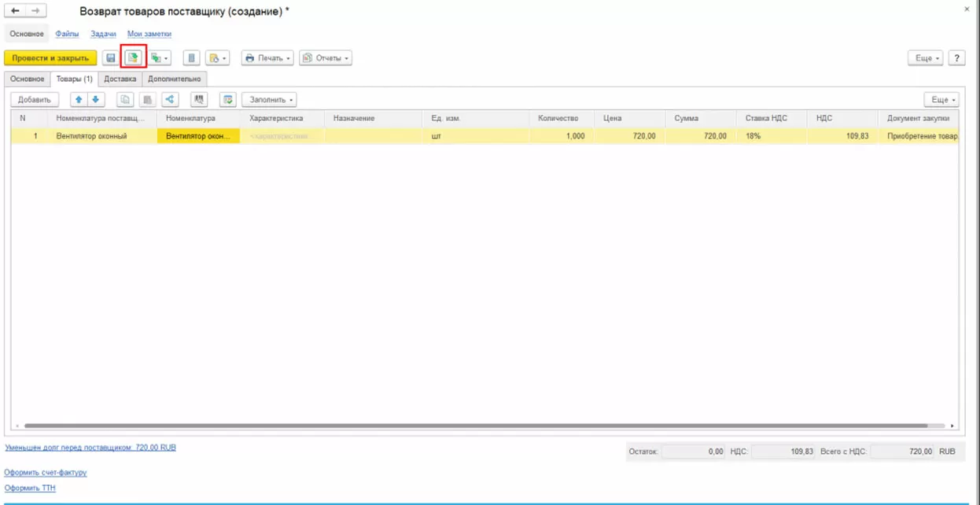
Task: Open the Файлы navigation link
Action: pos(67,34)
